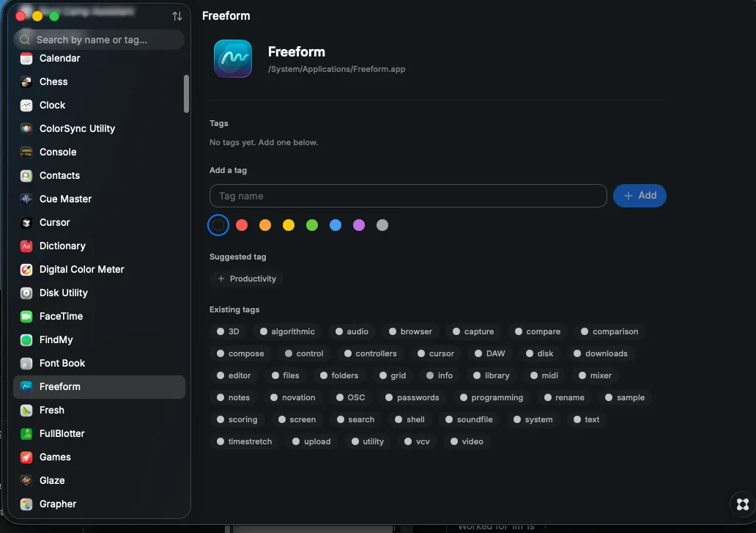Focus the Search by name or tag field
Image resolution: width=756 pixels, height=533 pixels.
(100, 40)
